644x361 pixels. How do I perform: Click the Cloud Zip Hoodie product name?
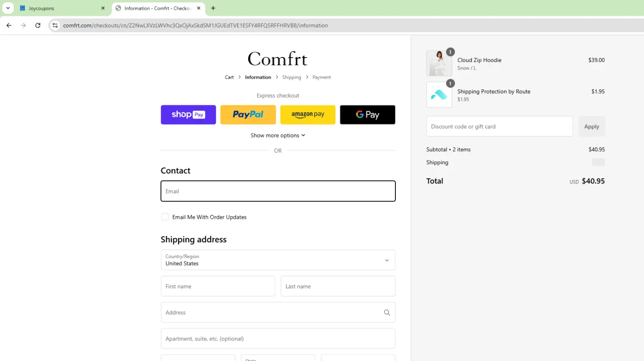coord(479,60)
